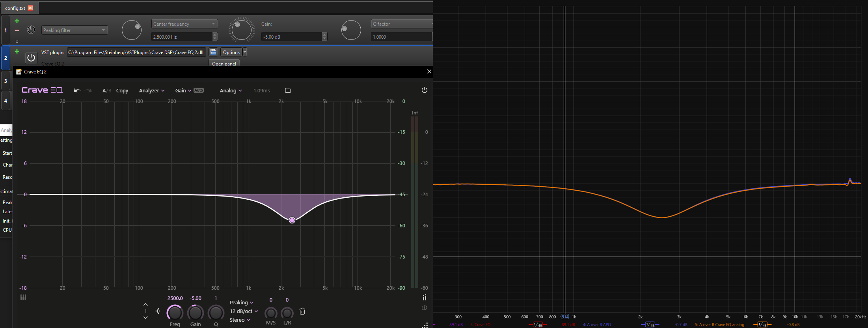
Task: Step the 2,500.00 Hz frequency value
Action: (x=215, y=37)
